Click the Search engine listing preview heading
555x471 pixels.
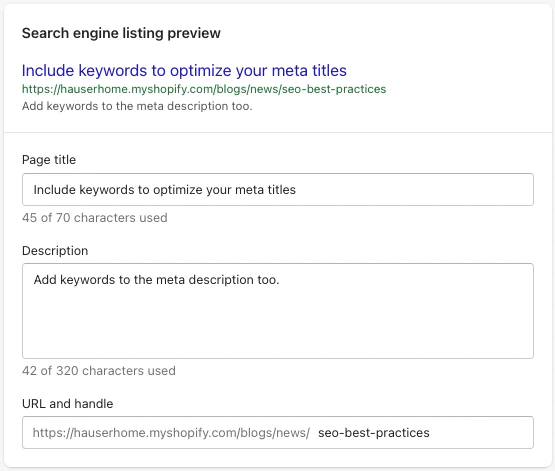(121, 33)
